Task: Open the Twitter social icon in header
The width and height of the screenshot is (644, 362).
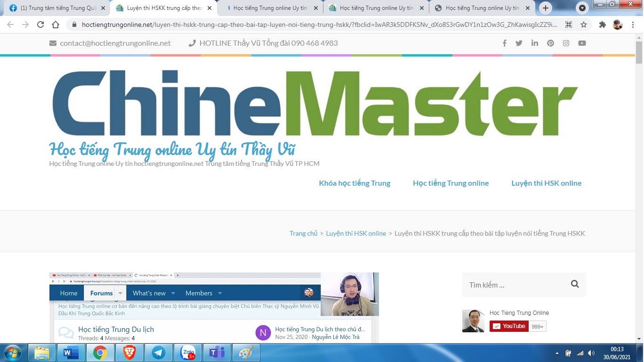Action: click(519, 43)
